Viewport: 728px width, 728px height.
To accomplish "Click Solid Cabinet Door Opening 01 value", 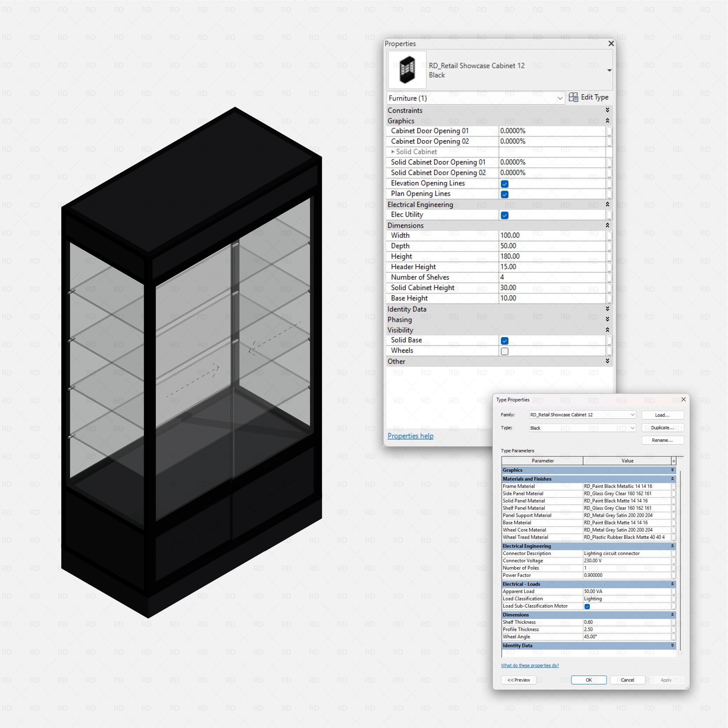I will pyautogui.click(x=552, y=162).
